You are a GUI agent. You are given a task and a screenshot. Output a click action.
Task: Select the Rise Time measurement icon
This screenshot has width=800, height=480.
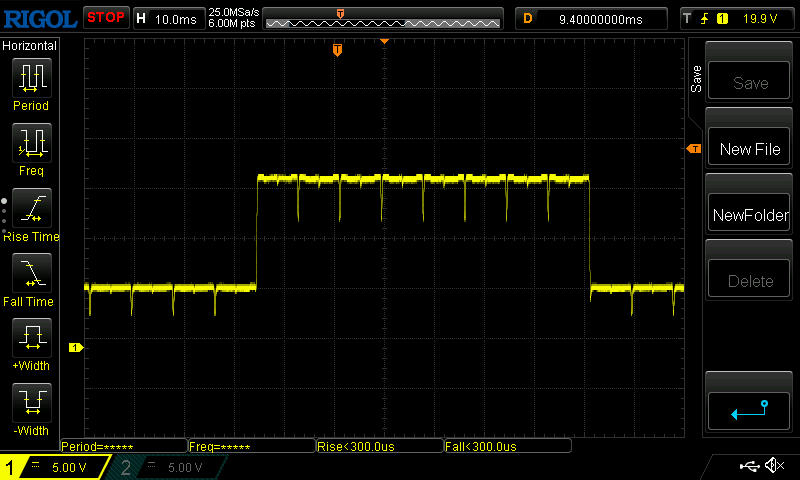(30, 208)
